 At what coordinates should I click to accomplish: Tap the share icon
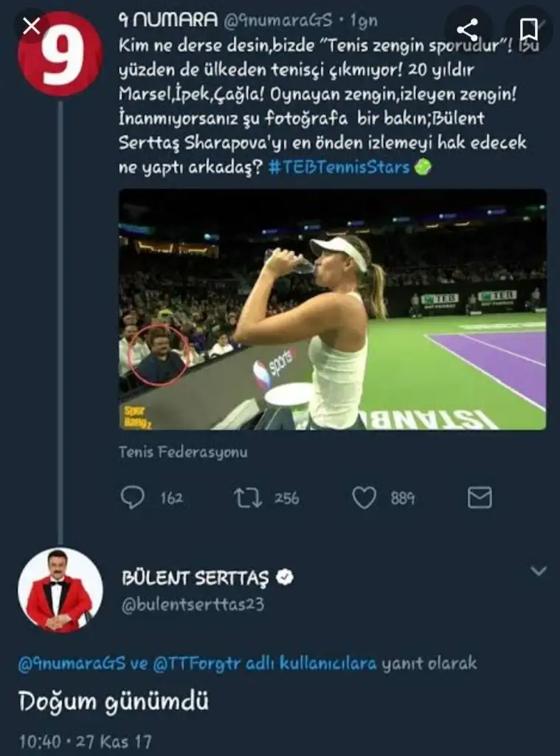tap(467, 30)
